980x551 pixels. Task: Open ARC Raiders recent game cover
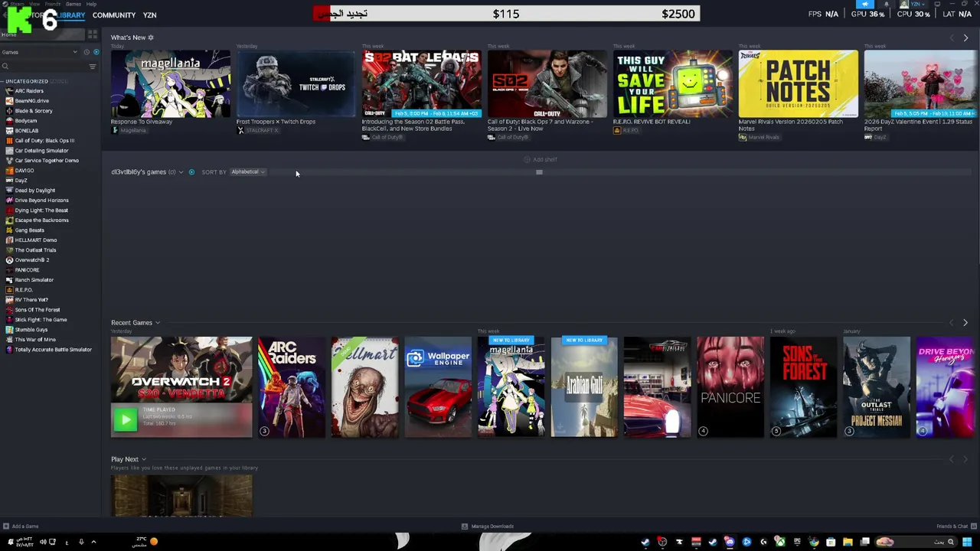tap(291, 387)
